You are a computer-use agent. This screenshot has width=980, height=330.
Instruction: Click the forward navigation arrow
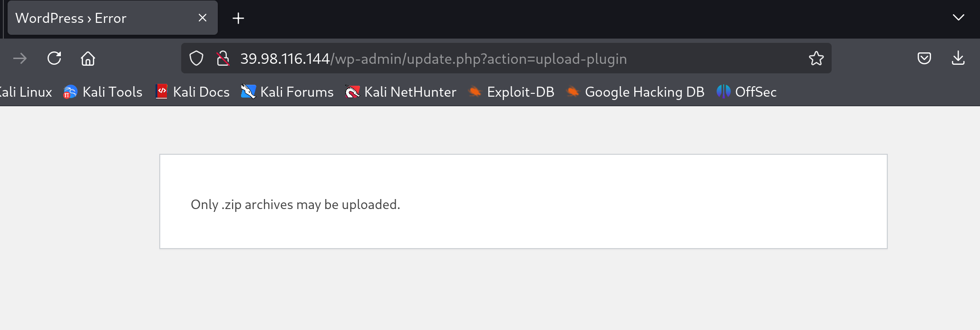[20, 59]
